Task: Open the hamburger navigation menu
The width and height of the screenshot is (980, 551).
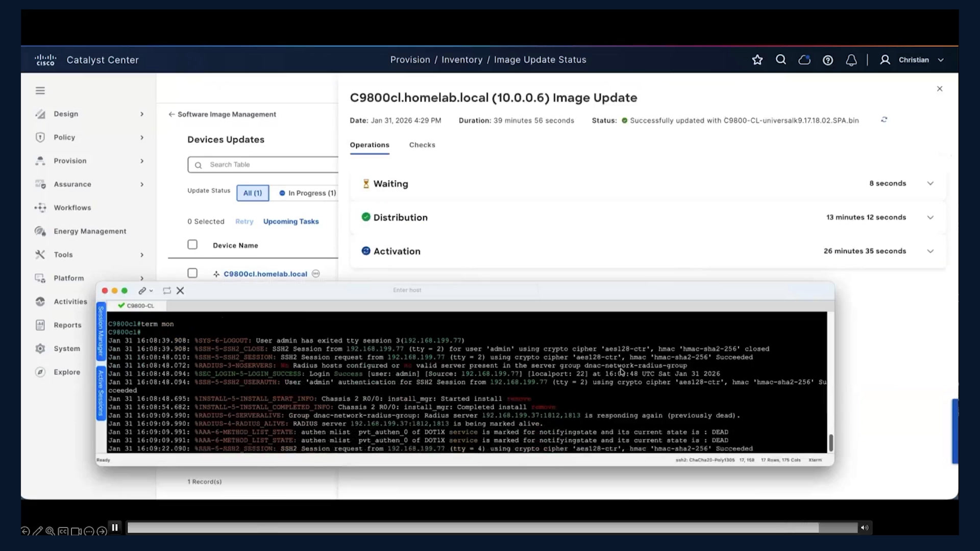Action: pos(40,90)
